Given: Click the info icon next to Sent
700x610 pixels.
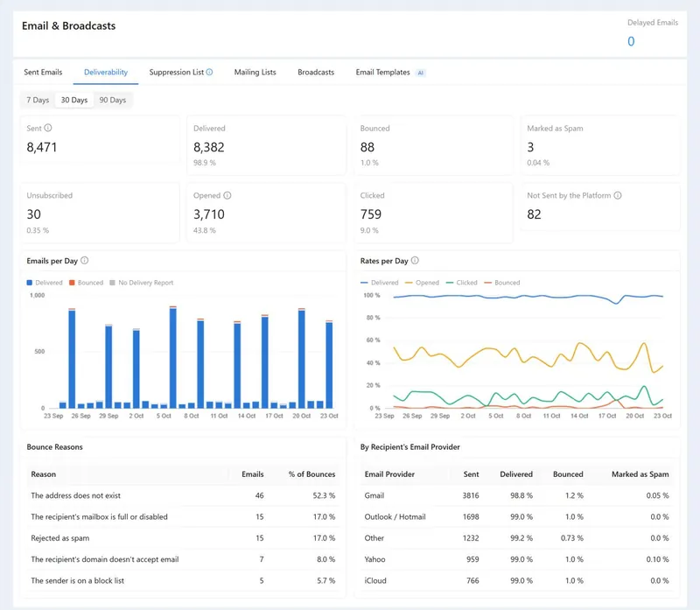Looking at the screenshot, I should 48,128.
